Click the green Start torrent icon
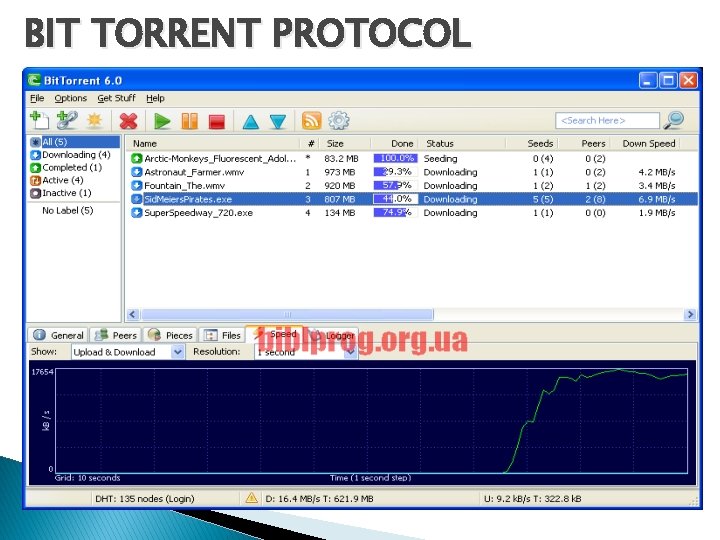This screenshot has height=540, width=720. 162,121
